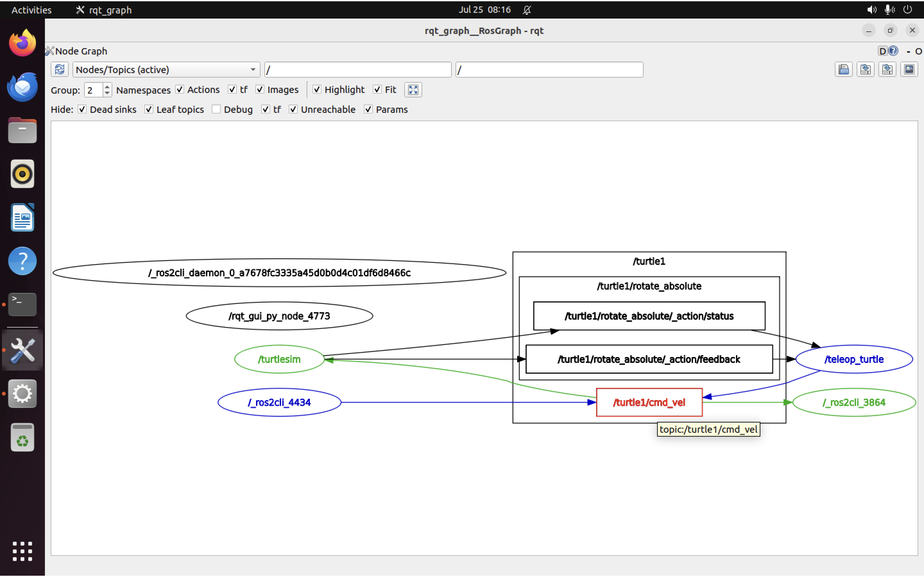The width and height of the screenshot is (924, 577).
Task: Open the rqt_graph app menu in top bar
Action: tap(104, 10)
